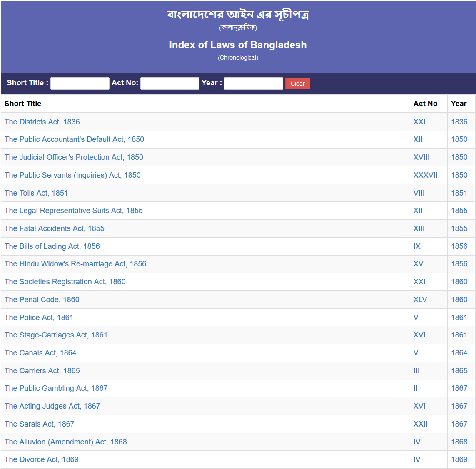Click the Year filter text box

[x=253, y=84]
